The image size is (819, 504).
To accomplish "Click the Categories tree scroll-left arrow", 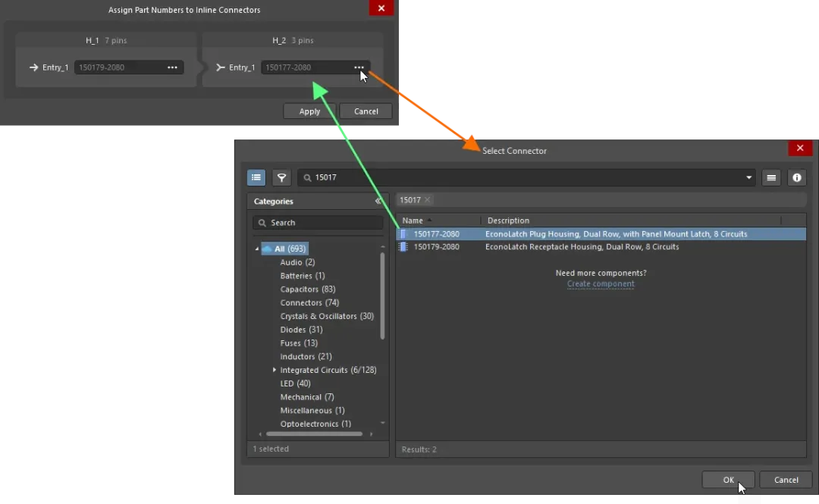I will click(x=259, y=434).
